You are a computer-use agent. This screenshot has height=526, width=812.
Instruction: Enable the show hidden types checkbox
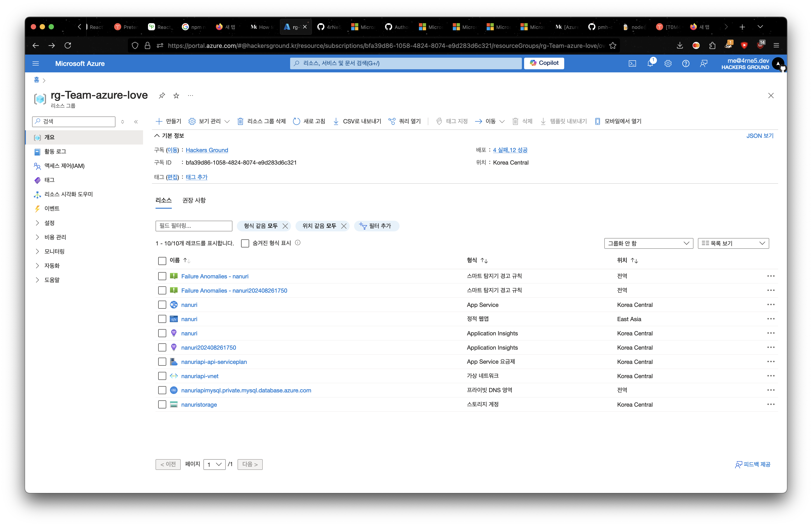[x=245, y=243]
